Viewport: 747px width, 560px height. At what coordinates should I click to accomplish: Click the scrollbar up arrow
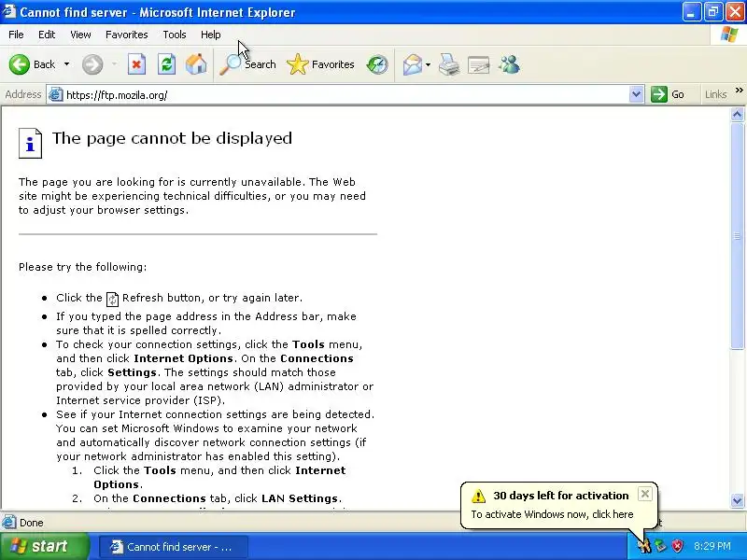(x=737, y=114)
